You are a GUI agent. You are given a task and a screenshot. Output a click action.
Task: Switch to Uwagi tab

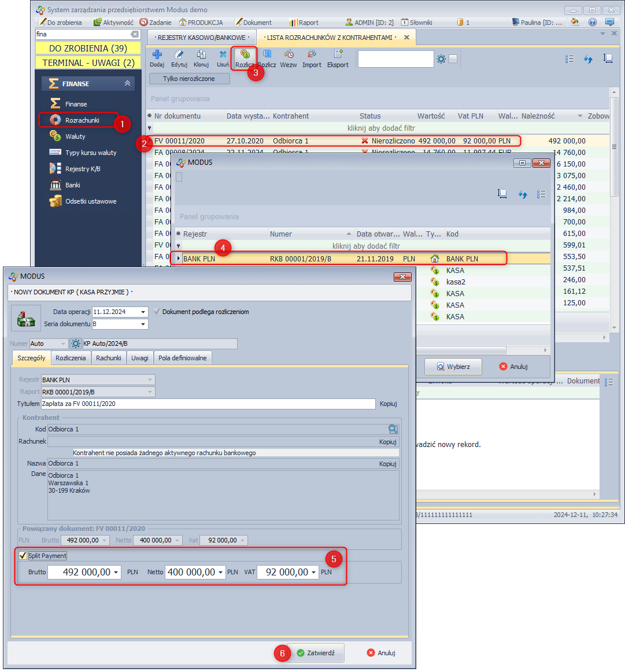click(x=140, y=358)
